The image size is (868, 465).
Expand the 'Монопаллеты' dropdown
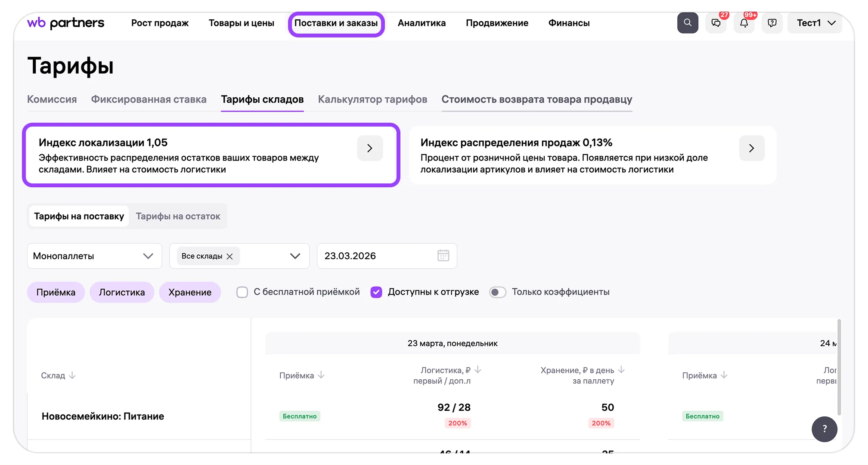pyautogui.click(x=94, y=256)
